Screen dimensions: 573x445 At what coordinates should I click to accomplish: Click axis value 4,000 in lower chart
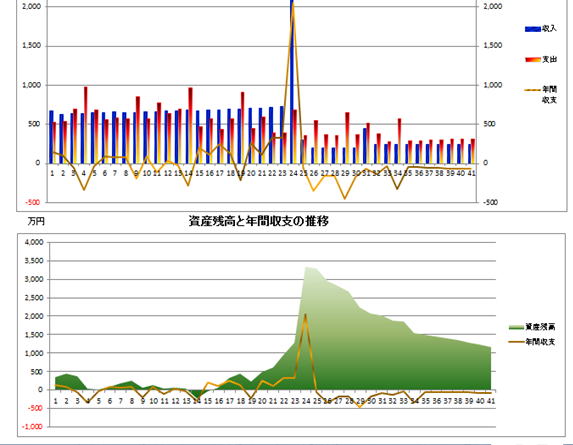point(34,242)
